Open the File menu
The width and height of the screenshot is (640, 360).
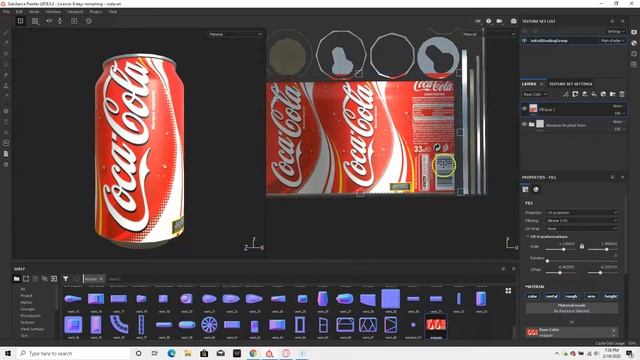pos(6,12)
